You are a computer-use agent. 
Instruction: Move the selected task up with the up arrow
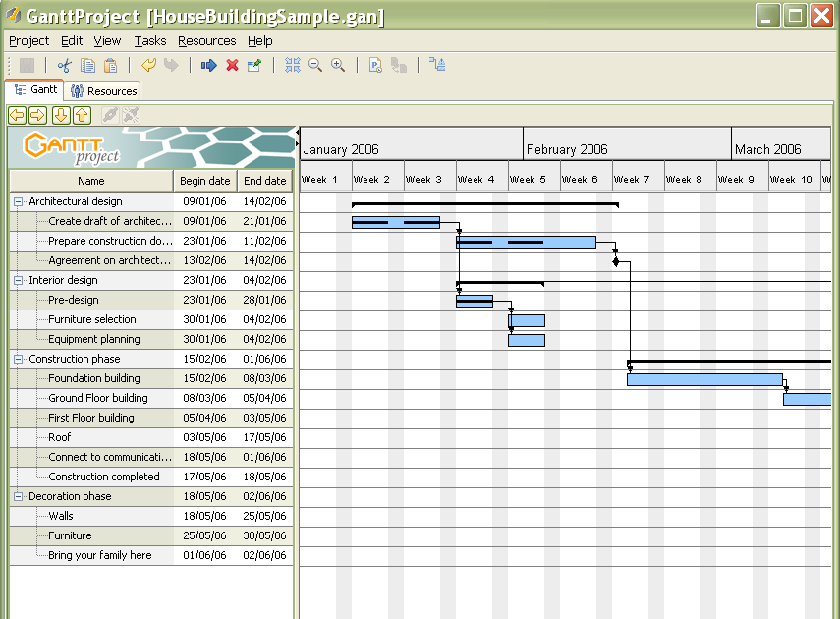tap(81, 115)
